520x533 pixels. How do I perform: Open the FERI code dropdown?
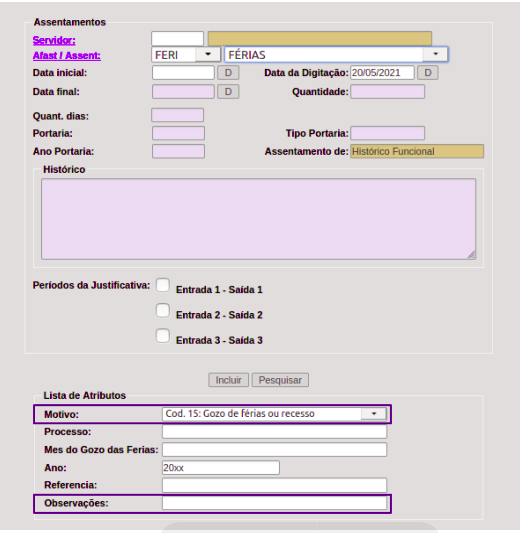[208, 54]
